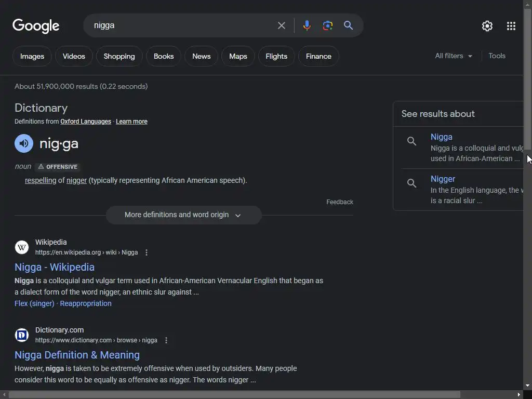Open the Flex (singer) sublink
The height and width of the screenshot is (399, 532).
[34, 303]
